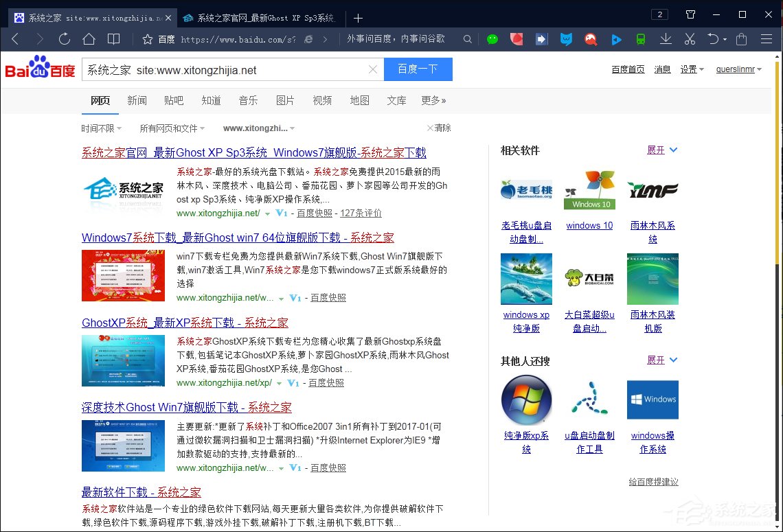This screenshot has height=532, width=783.
Task: Click the favorites star in address bar
Action: 147,39
